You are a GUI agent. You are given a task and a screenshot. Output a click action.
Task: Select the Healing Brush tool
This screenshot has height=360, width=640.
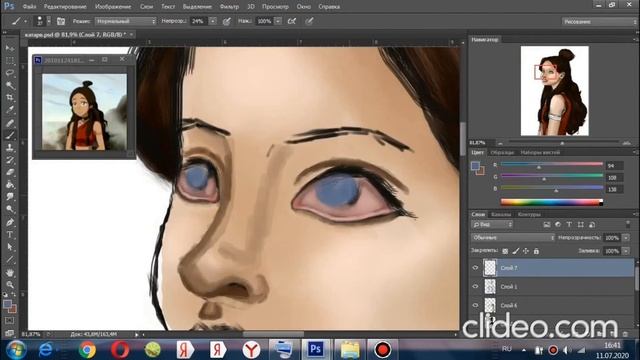(x=10, y=122)
